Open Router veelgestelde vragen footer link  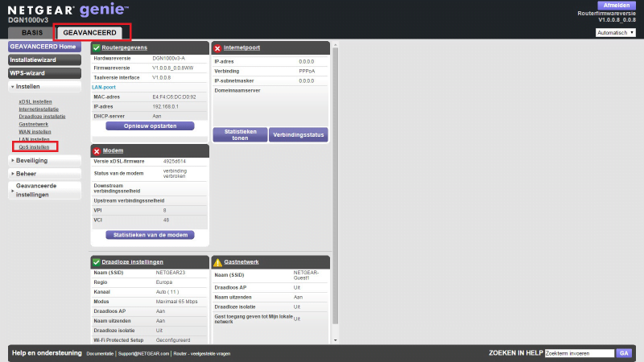202,353
